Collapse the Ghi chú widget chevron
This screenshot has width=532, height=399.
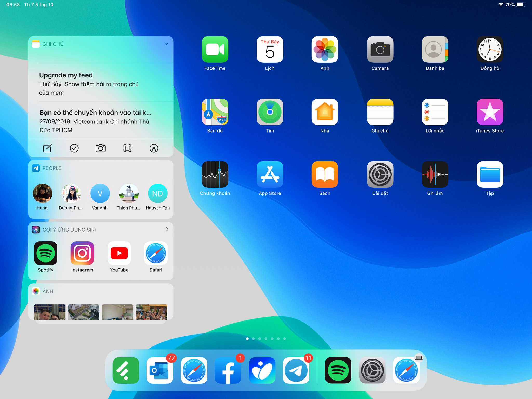pos(166,44)
